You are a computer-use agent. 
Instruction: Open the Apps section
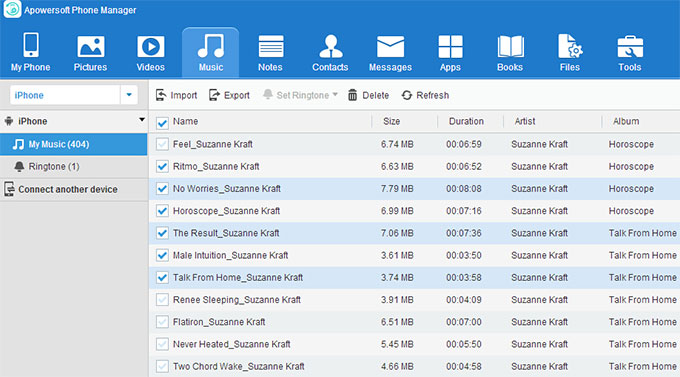[x=450, y=52]
